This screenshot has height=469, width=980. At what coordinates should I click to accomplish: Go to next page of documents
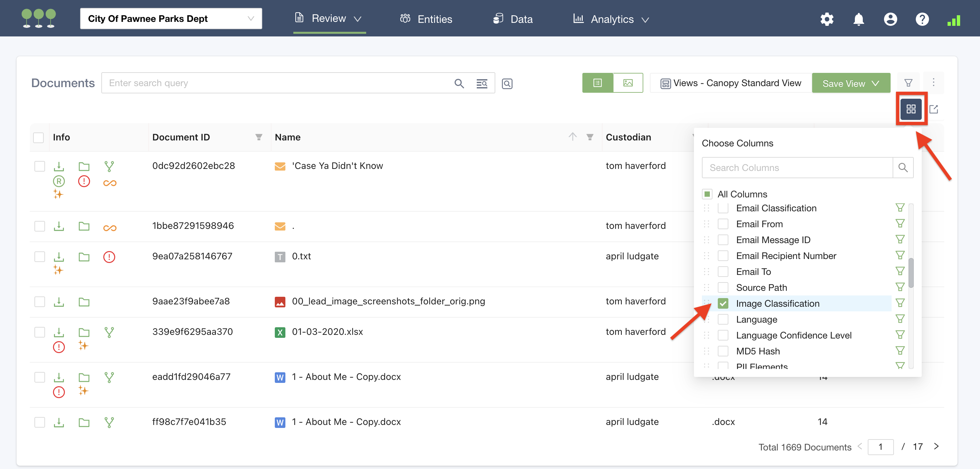coord(936,446)
